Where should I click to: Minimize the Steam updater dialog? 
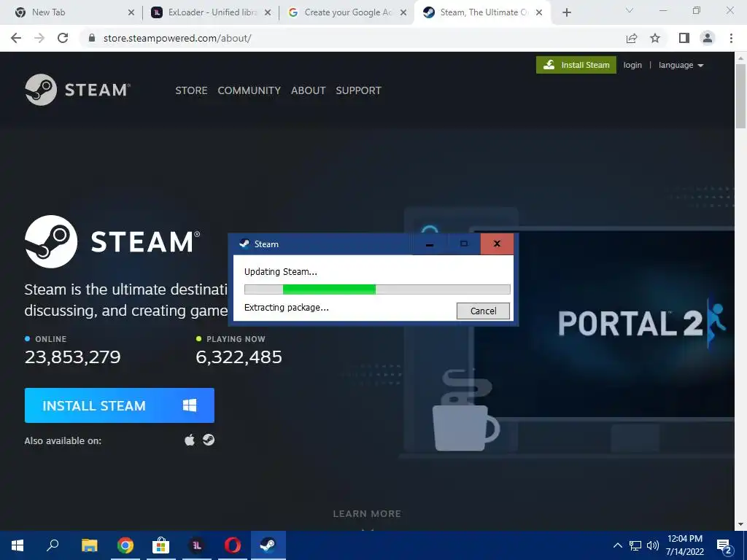[429, 244]
